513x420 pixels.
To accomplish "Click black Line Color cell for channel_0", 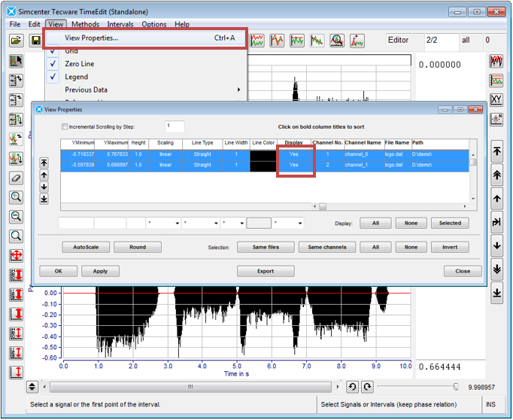I will (x=263, y=154).
